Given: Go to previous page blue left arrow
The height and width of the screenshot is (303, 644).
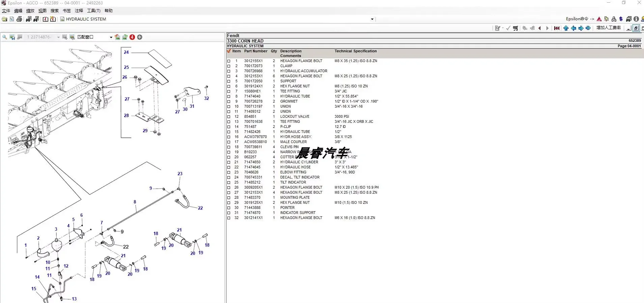Looking at the screenshot, I should (573, 28).
